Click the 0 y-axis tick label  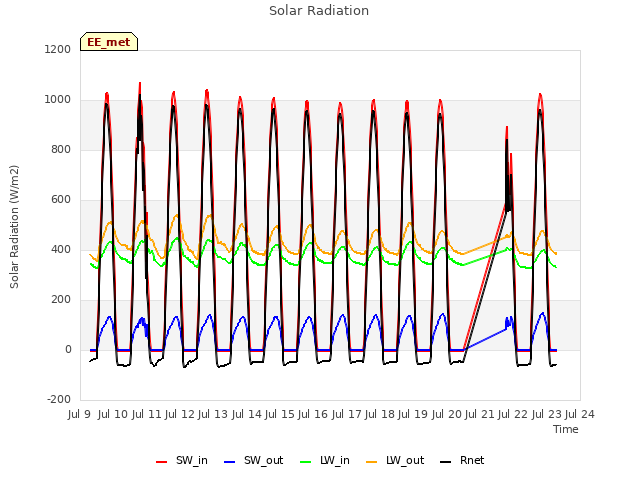pos(68,350)
